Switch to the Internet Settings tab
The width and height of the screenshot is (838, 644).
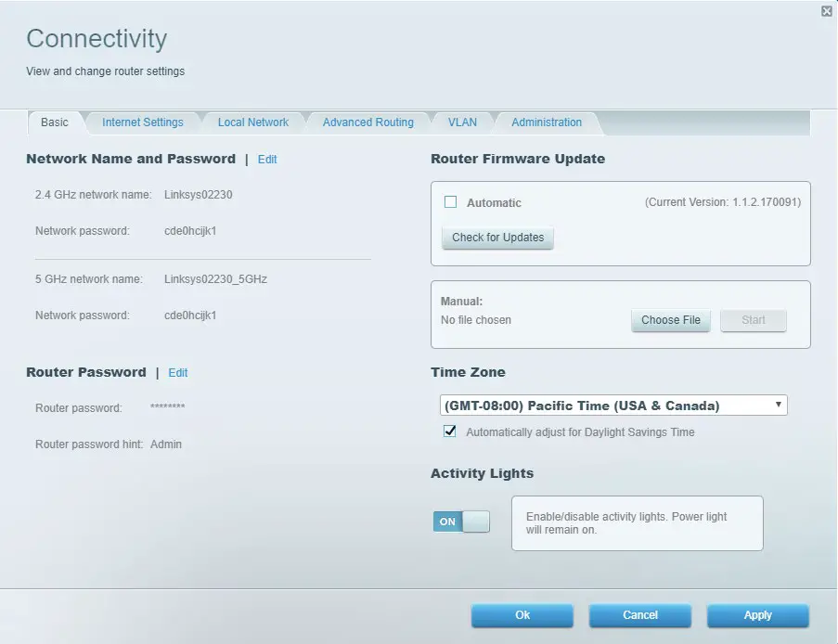(142, 122)
